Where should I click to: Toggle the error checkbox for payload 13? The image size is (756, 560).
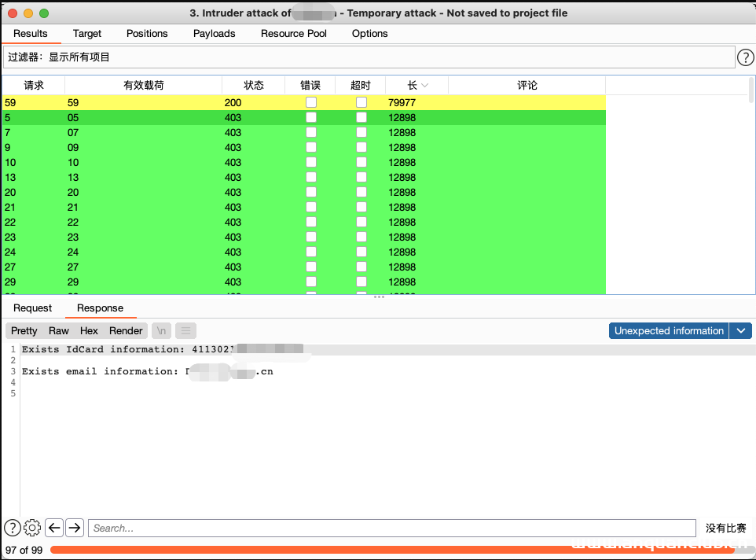point(311,177)
